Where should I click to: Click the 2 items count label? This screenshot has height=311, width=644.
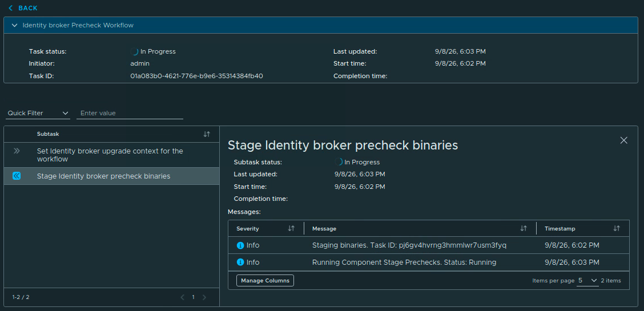(611, 281)
